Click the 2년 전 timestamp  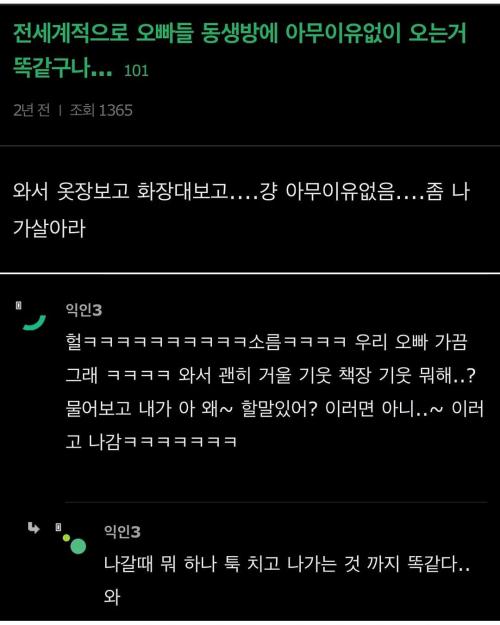(x=31, y=110)
